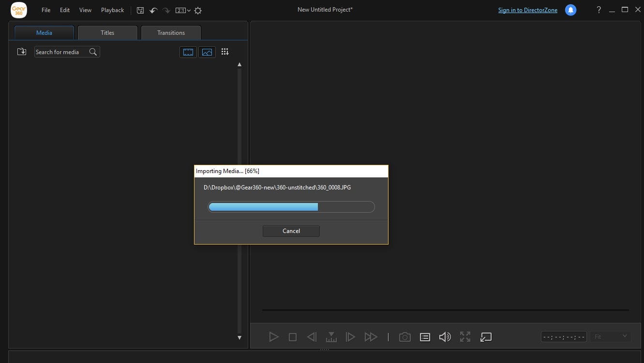Sign in to DirectorZone link
This screenshot has height=363, width=644.
(528, 10)
